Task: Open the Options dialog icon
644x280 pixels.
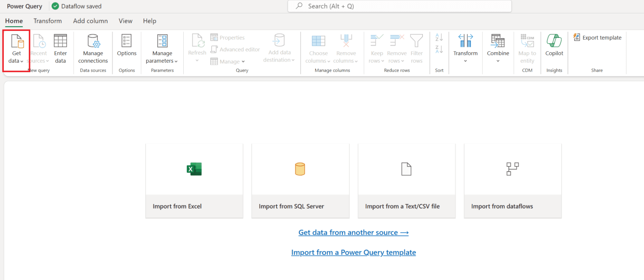Action: [127, 41]
